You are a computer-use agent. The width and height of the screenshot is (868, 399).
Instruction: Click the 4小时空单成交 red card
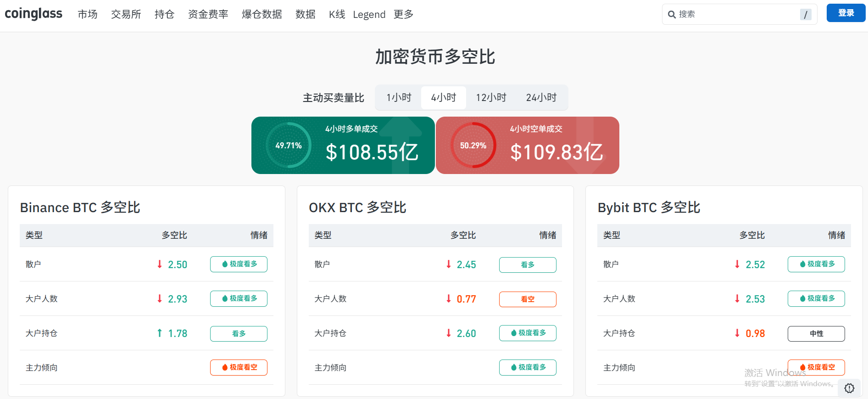coord(528,145)
